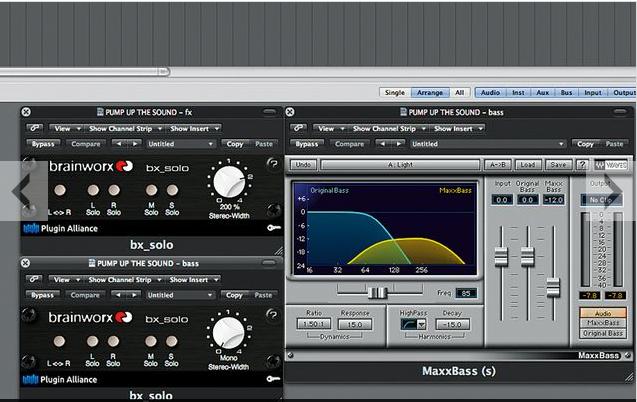Click Ratio value field 1.50:1
637x402 pixels.
tap(314, 324)
